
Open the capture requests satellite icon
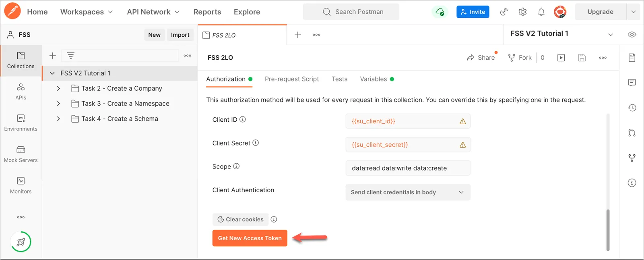(504, 12)
